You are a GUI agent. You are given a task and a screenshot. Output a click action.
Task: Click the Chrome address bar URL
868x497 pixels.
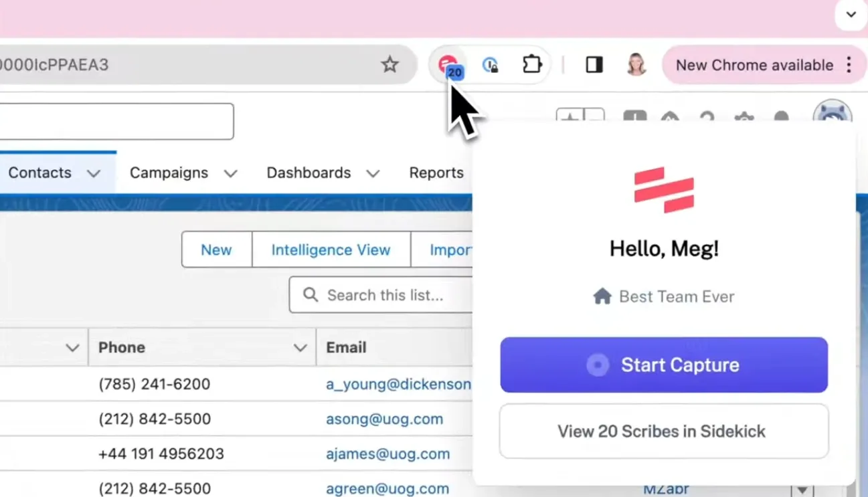coord(54,65)
